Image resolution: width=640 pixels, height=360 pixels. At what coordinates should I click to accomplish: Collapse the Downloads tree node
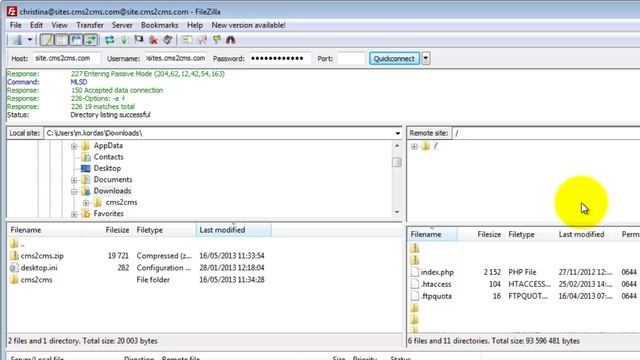coord(74,191)
